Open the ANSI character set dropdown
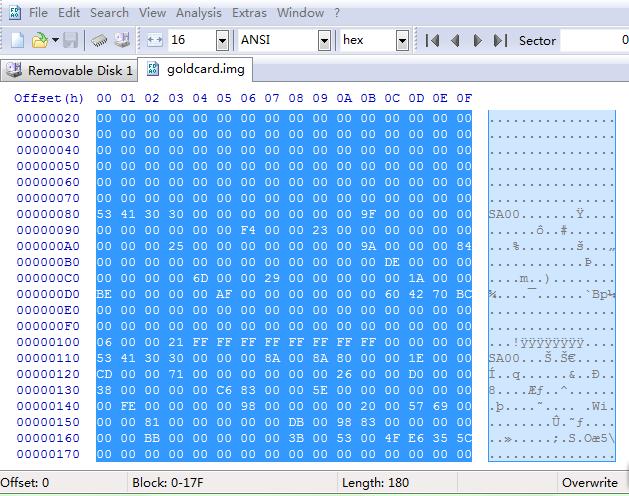 (324, 40)
